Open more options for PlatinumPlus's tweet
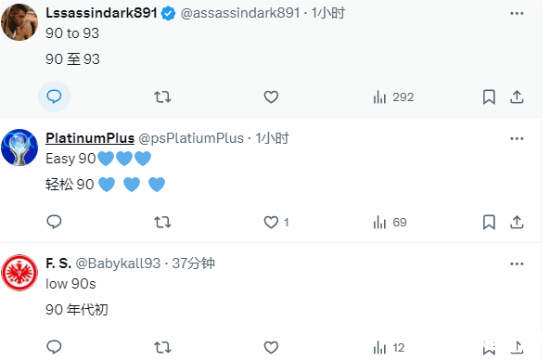This screenshot has width=550, height=360. [x=517, y=139]
